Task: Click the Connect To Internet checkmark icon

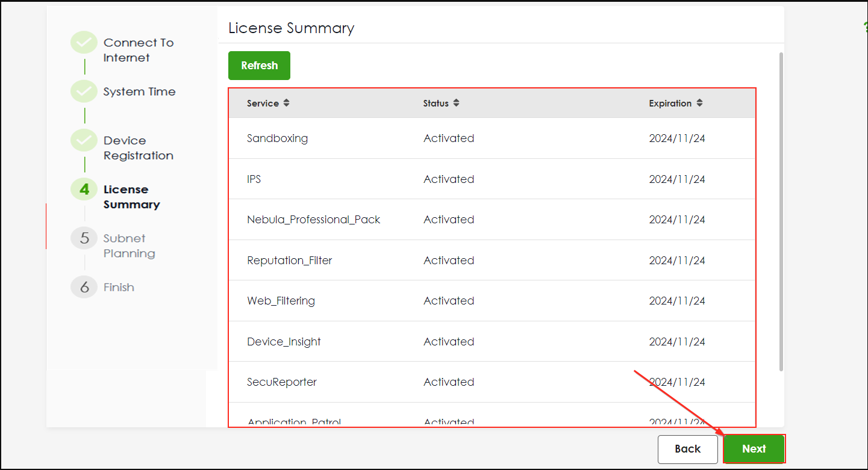Action: point(84,43)
